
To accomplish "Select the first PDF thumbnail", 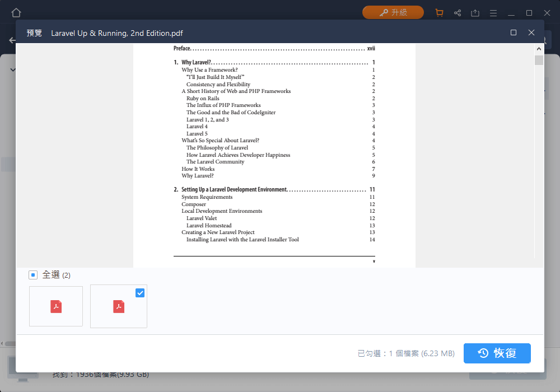I will coord(56,306).
